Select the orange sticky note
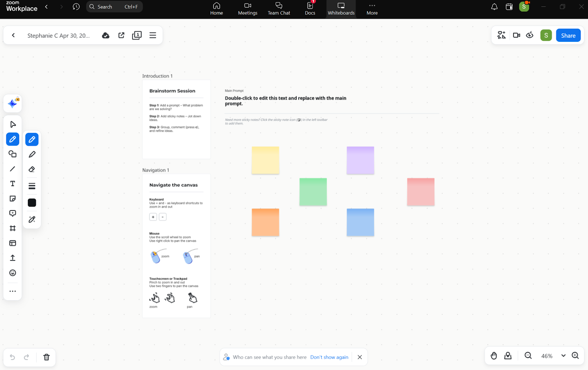 [265, 222]
